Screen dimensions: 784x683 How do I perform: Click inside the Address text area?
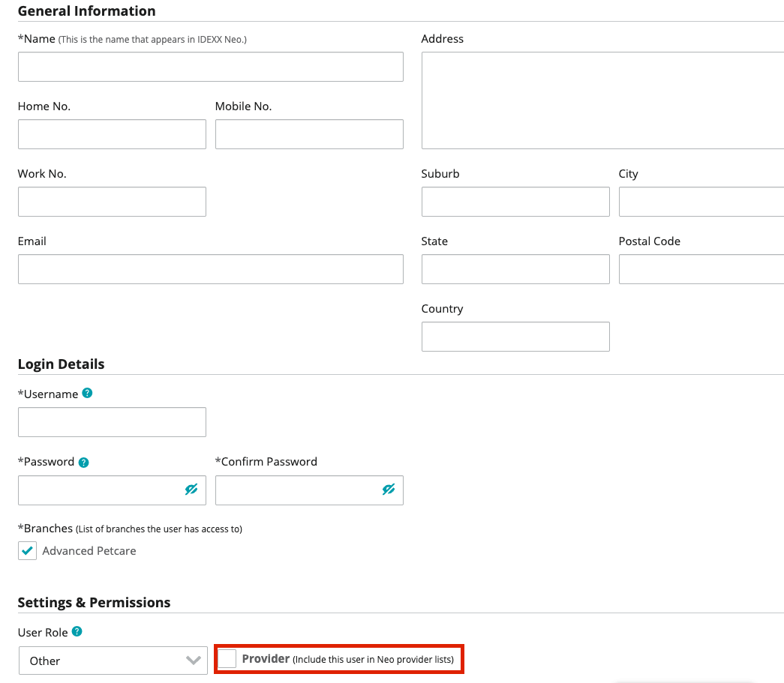[x=602, y=100]
